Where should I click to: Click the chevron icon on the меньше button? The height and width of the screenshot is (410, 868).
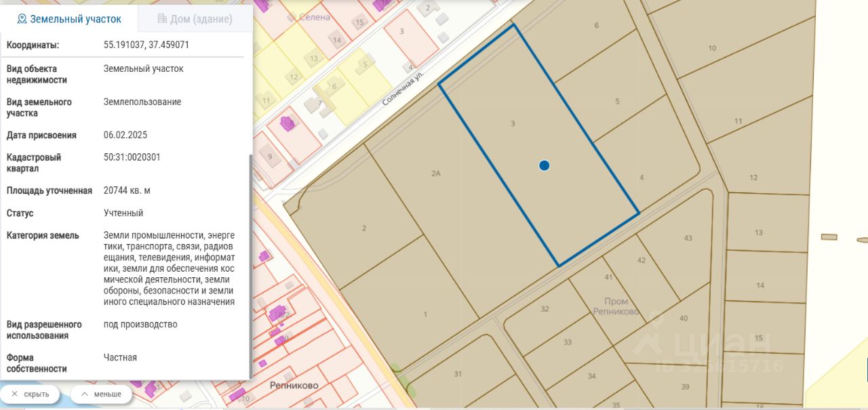pyautogui.click(x=84, y=394)
